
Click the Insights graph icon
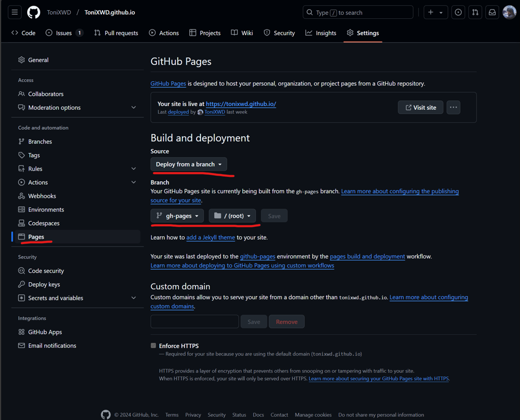pos(309,32)
